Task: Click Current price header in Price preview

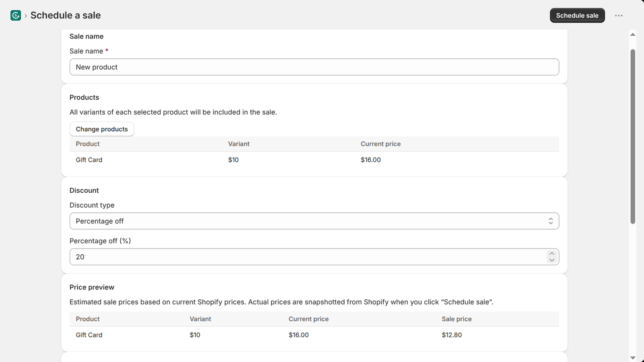Action: click(309, 319)
